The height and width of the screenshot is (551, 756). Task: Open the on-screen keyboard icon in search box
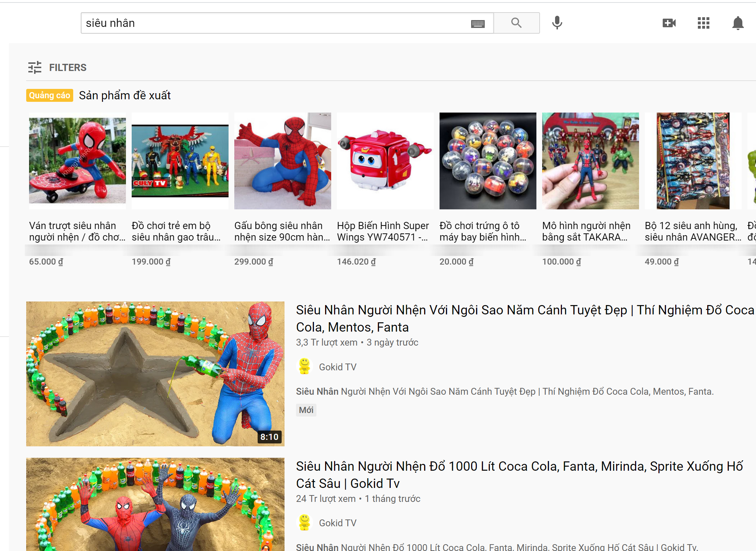pos(478,24)
